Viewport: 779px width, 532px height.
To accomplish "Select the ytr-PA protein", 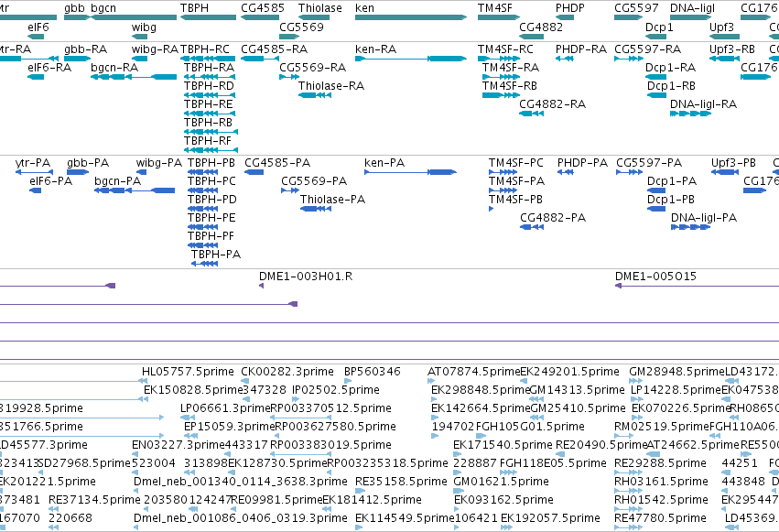I will (x=34, y=172).
